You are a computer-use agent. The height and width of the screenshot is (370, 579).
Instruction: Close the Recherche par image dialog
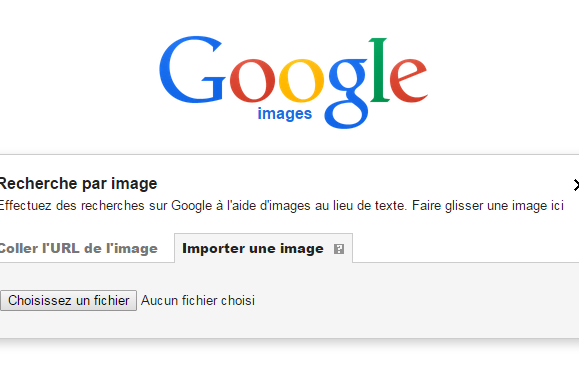tap(576, 185)
